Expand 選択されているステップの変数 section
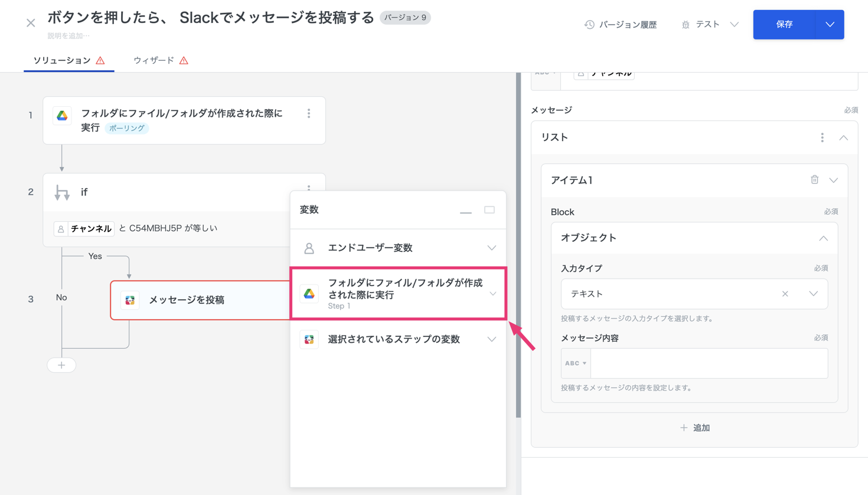 [491, 339]
